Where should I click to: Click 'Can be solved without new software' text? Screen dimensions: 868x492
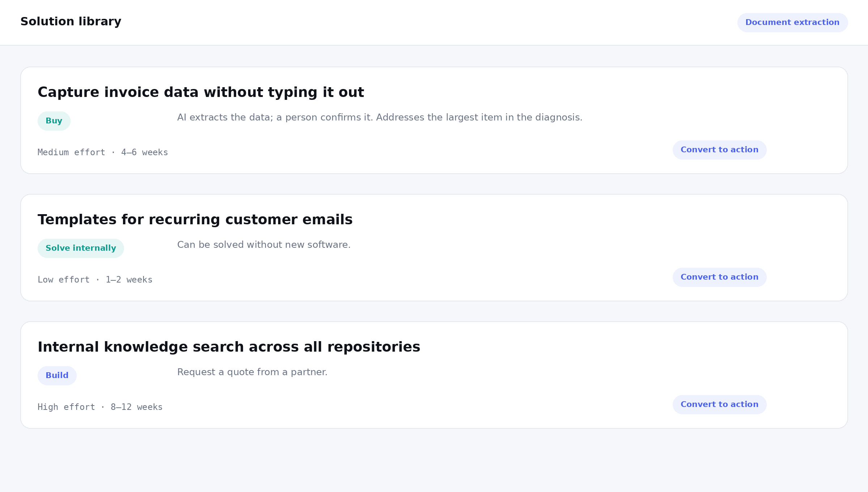264,245
